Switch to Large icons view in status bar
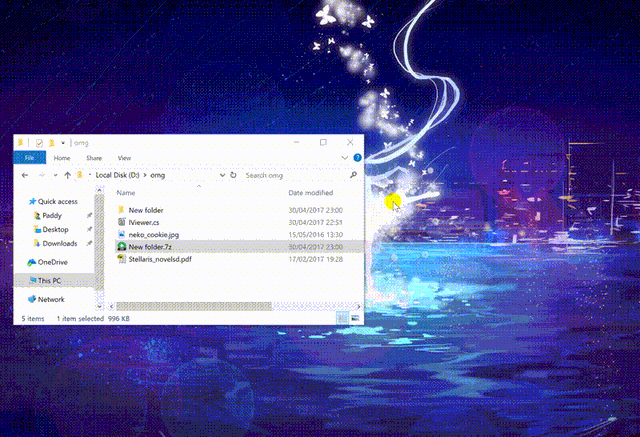The width and height of the screenshot is (640, 437). (x=355, y=318)
